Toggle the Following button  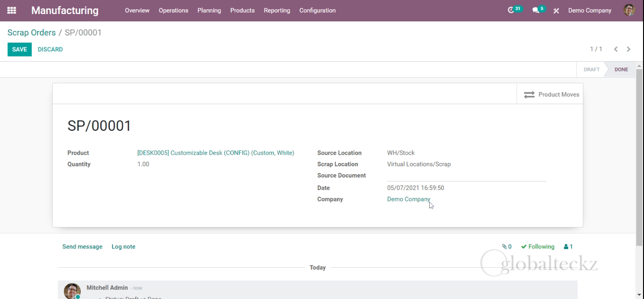click(538, 247)
